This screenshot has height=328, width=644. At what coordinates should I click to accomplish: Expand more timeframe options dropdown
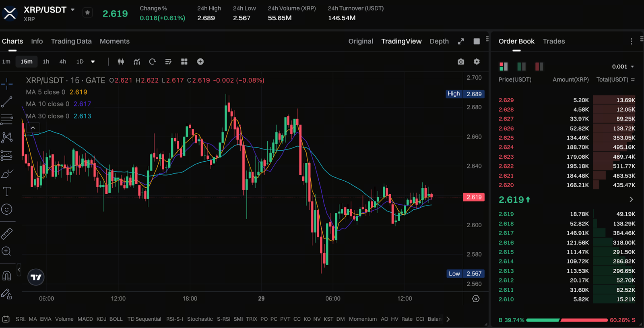coord(93,62)
